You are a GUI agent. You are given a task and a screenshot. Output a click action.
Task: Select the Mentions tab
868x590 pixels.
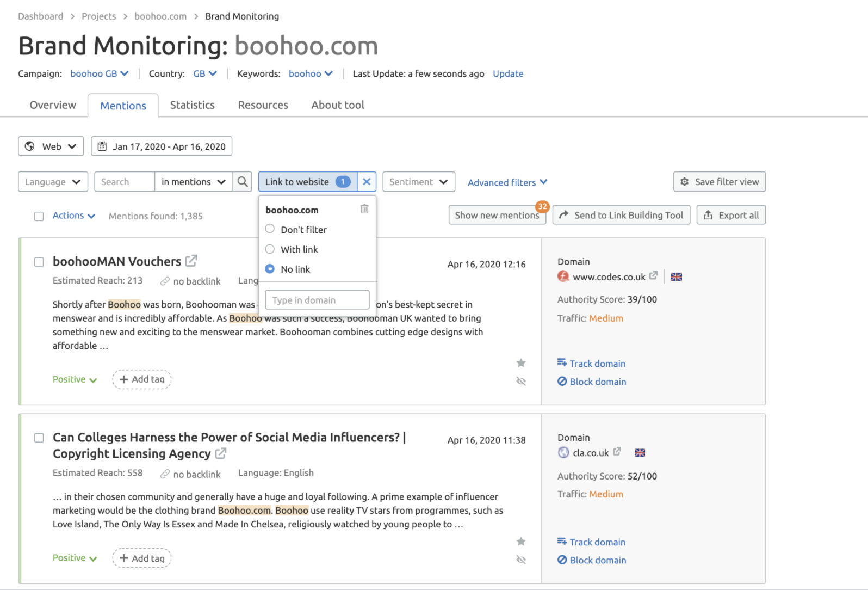click(x=123, y=106)
